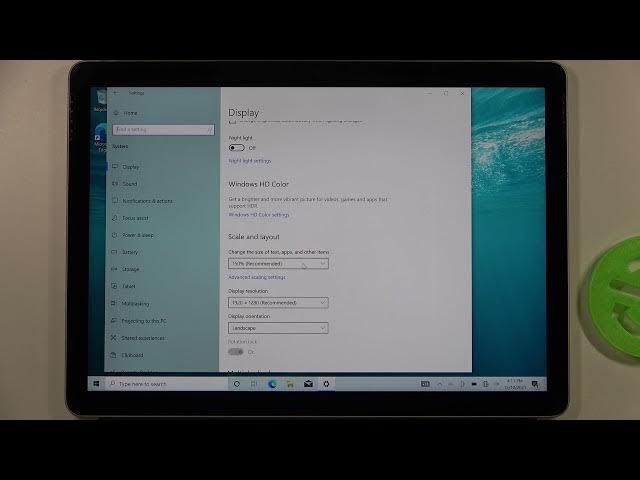640x480 pixels.
Task: Show hidden tray icons chevron
Action: (440, 384)
